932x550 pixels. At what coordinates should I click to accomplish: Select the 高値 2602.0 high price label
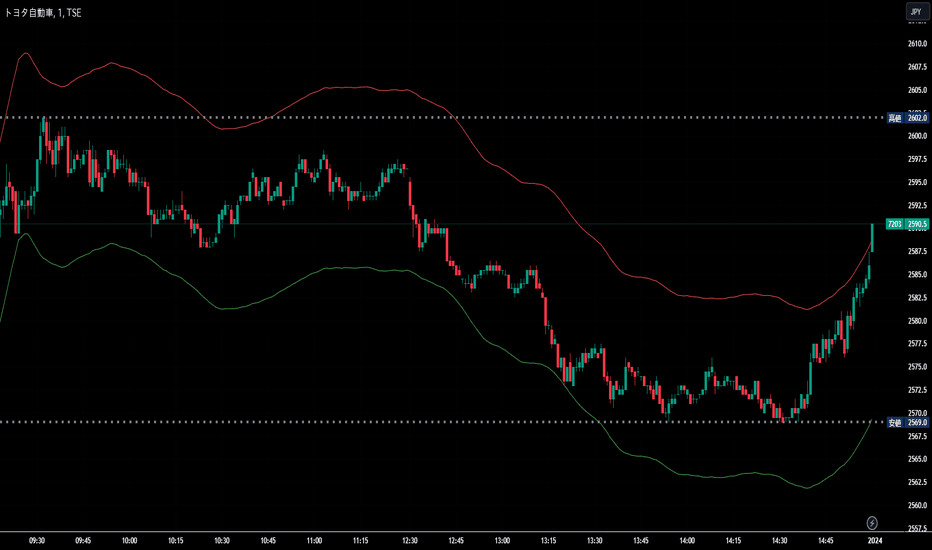(907, 118)
